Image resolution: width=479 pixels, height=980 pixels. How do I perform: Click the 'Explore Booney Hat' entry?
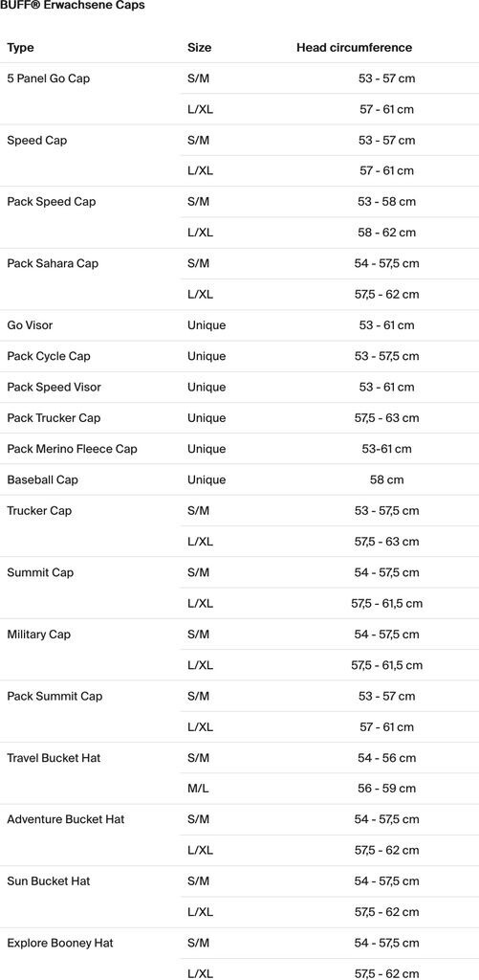[x=60, y=943]
